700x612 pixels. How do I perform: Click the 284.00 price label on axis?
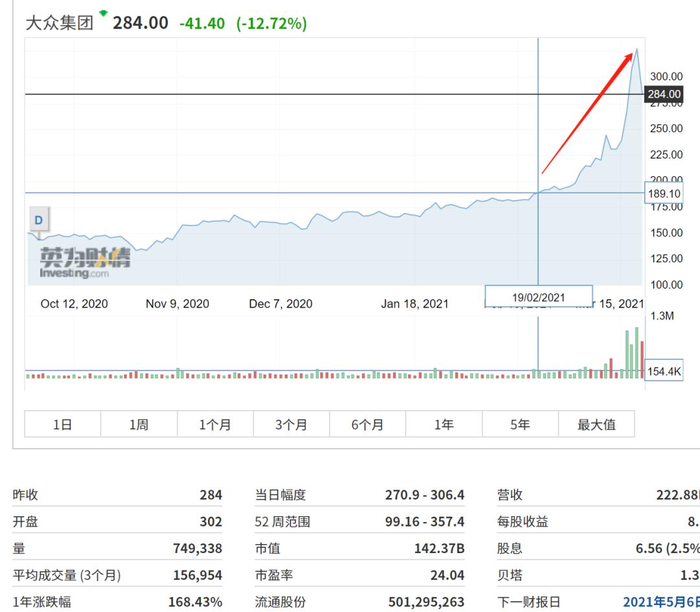pyautogui.click(x=664, y=94)
